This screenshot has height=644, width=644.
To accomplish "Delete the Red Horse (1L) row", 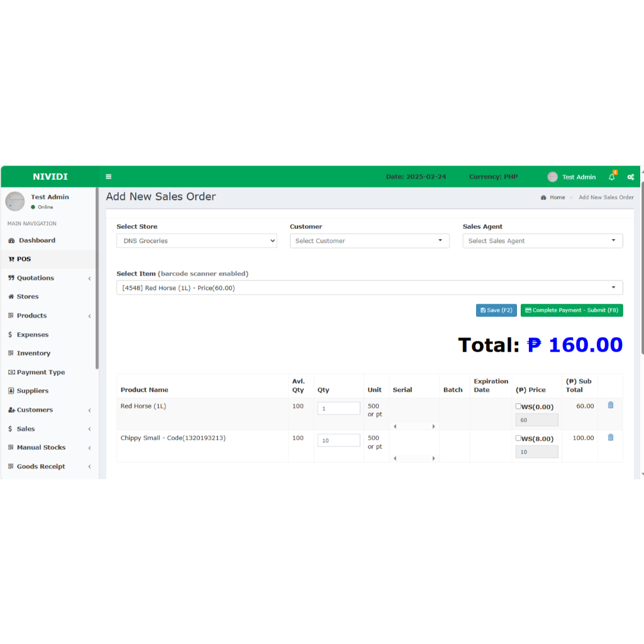I will (x=611, y=406).
